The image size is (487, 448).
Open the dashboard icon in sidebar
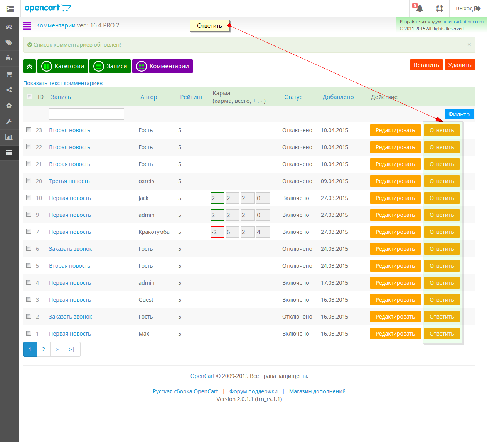coord(9,27)
